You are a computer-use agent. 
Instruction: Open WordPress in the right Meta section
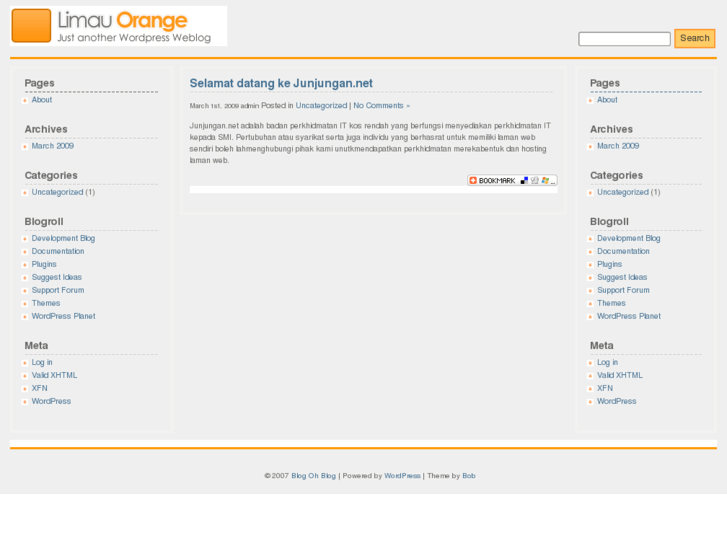pyautogui.click(x=617, y=401)
